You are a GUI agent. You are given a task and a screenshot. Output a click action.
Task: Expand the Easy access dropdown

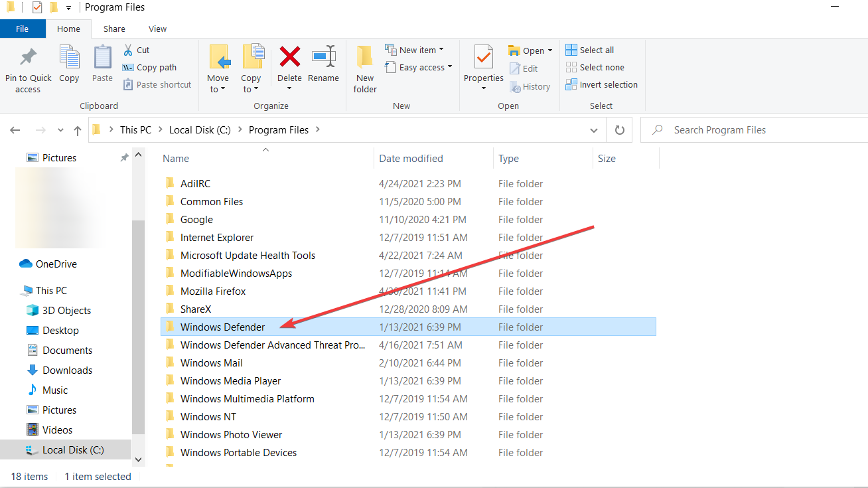(419, 67)
